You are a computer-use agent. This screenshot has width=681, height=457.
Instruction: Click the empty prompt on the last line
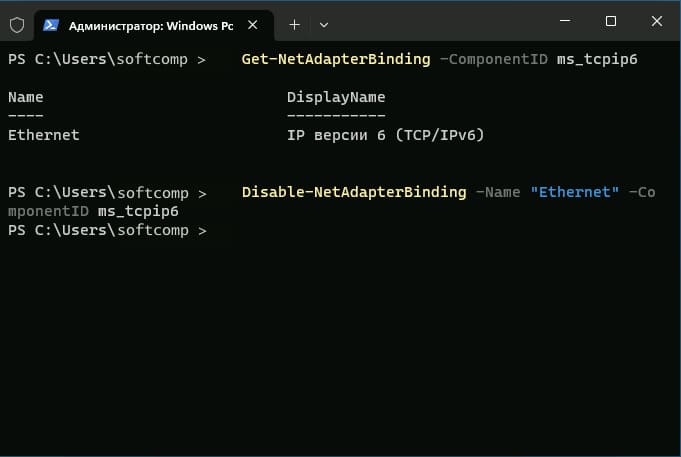(x=107, y=230)
